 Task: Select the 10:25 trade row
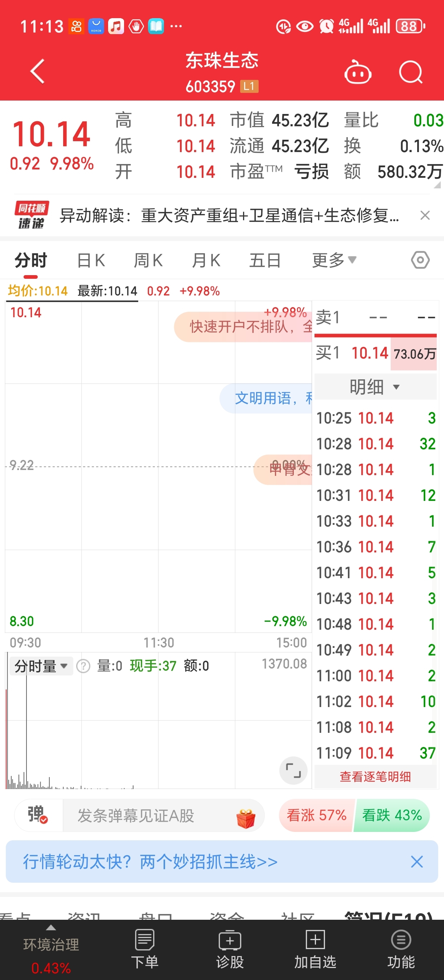point(375,418)
